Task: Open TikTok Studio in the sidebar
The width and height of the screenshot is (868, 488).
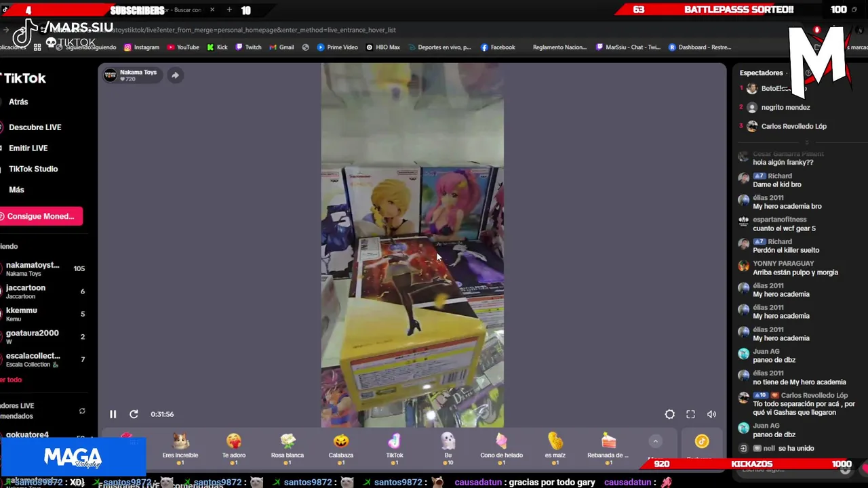Action: (x=33, y=169)
